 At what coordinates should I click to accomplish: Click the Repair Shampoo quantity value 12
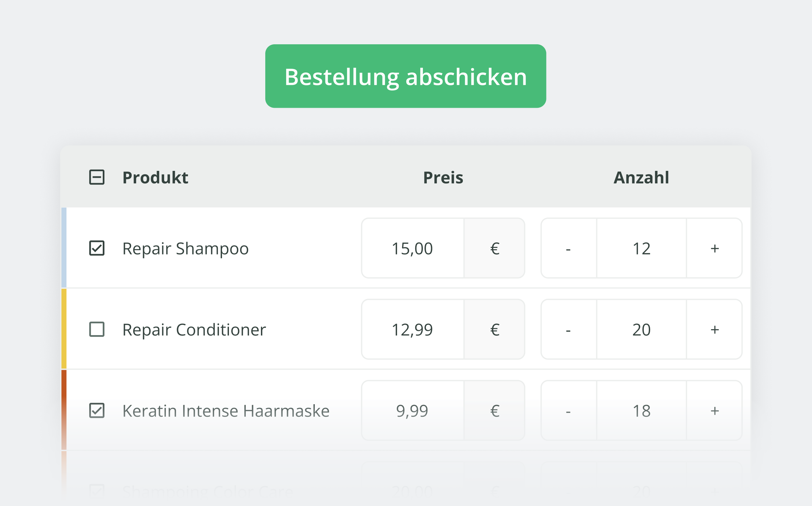click(x=641, y=248)
